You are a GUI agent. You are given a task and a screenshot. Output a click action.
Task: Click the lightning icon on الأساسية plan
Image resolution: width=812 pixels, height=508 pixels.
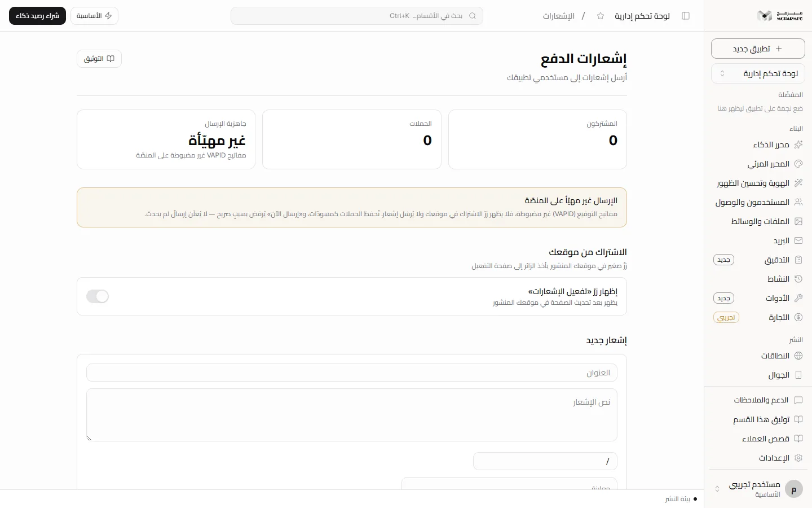click(109, 16)
